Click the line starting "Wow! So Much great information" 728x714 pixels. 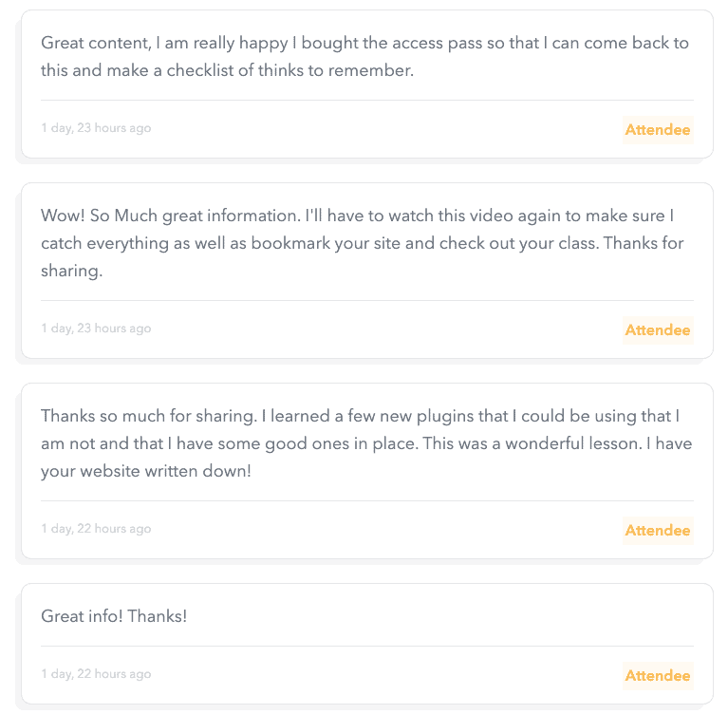coord(358,216)
